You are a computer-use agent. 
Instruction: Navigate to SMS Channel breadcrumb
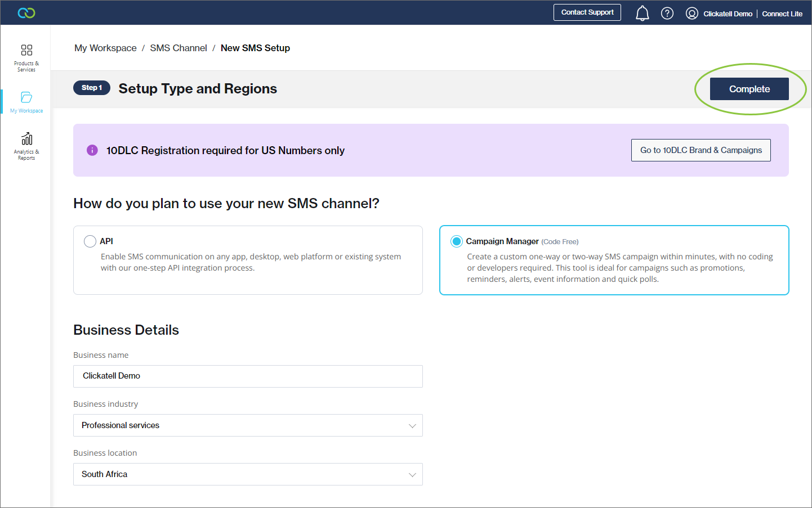tap(179, 48)
